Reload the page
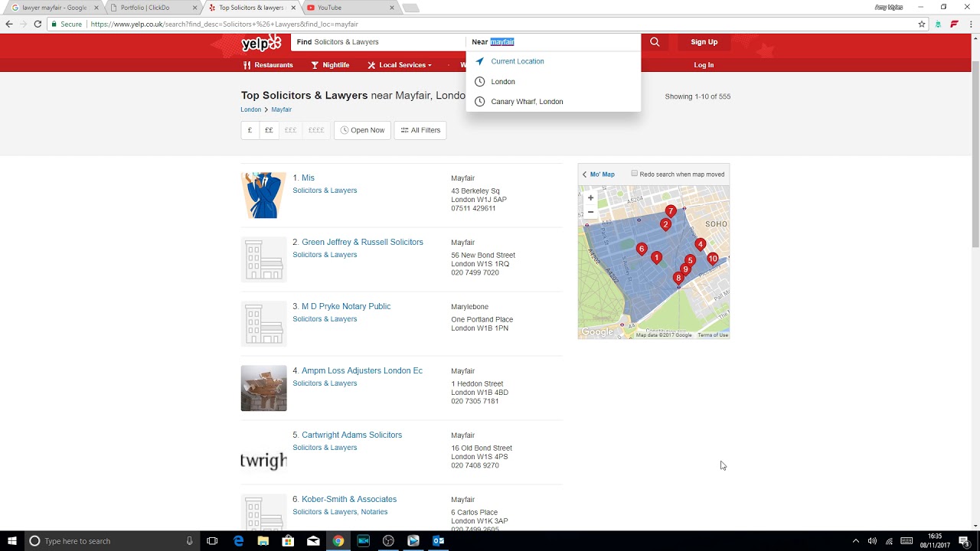Image resolution: width=980 pixels, height=551 pixels. point(38,24)
